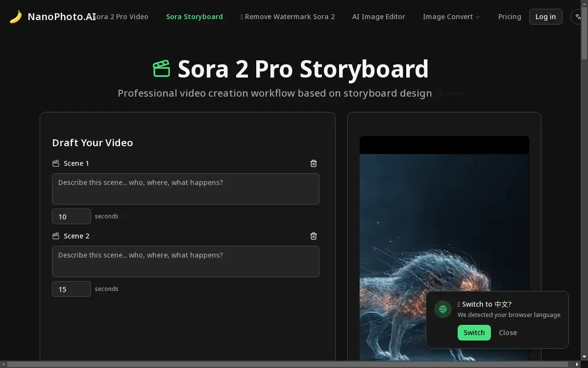
Task: Click the Scene 1 description text area
Action: [185, 189]
